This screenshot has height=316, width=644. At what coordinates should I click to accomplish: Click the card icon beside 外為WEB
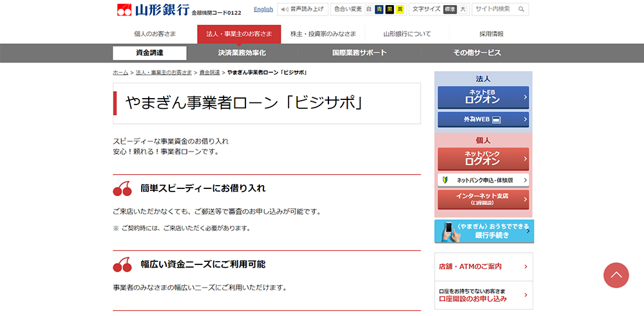(x=497, y=120)
